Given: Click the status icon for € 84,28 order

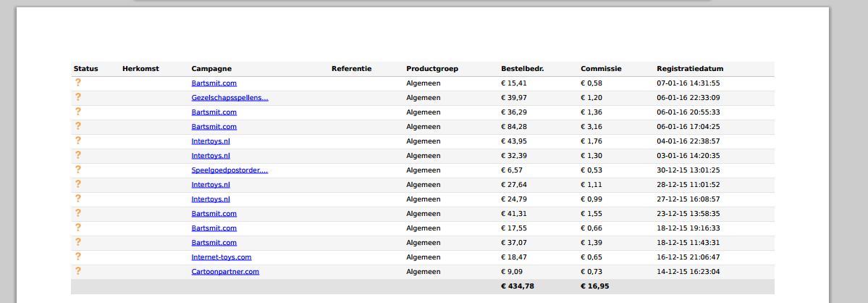Looking at the screenshot, I should click(78, 125).
